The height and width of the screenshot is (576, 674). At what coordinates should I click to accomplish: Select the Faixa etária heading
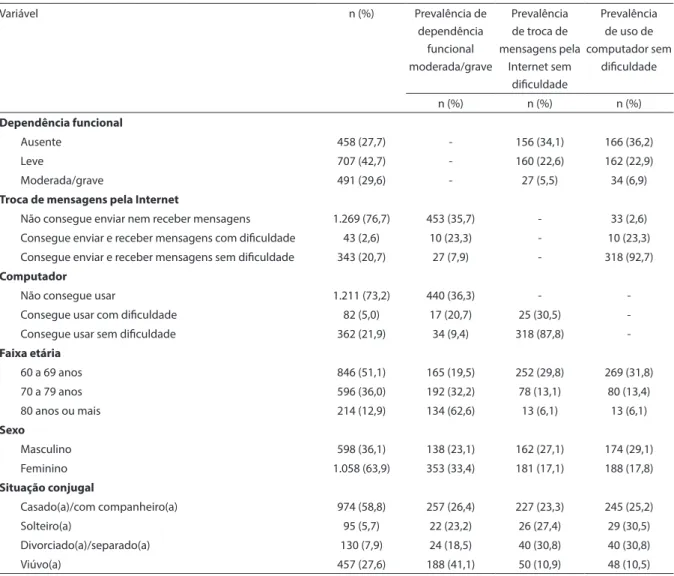[30, 353]
